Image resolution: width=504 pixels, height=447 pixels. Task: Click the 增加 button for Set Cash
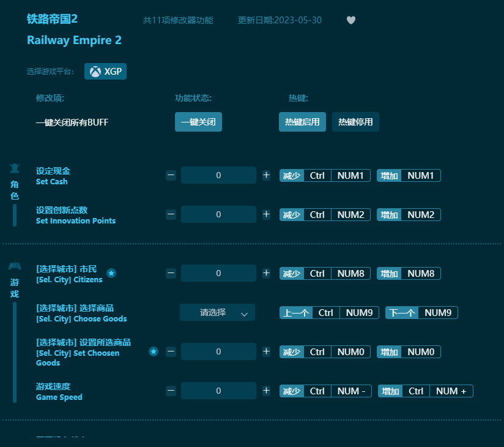(389, 175)
